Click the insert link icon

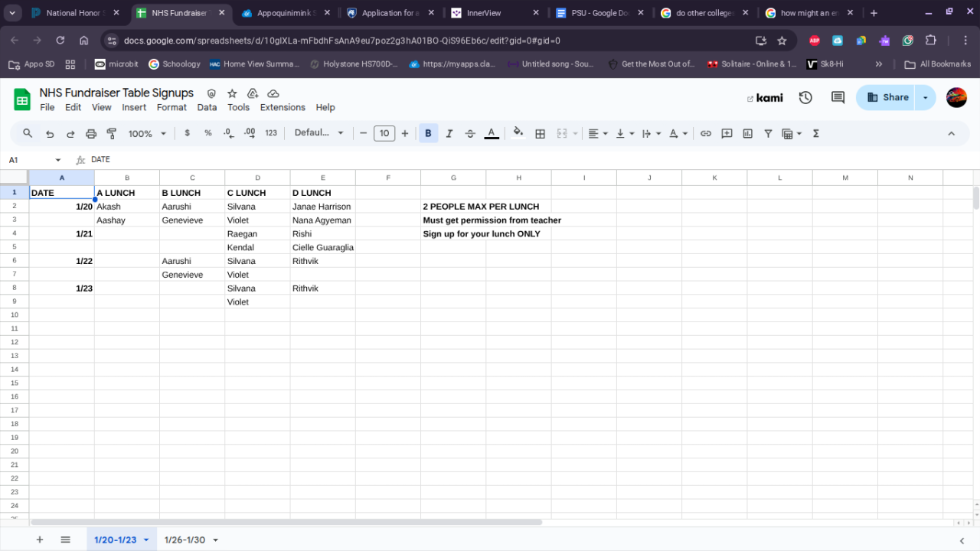pos(706,133)
